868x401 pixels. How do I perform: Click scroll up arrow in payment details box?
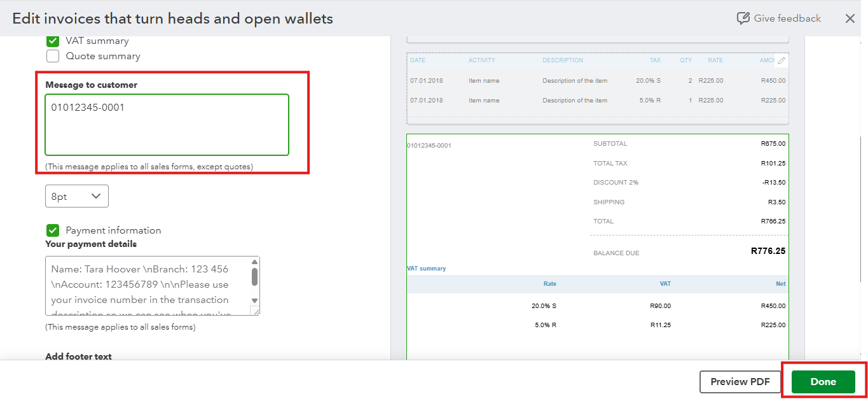254,262
